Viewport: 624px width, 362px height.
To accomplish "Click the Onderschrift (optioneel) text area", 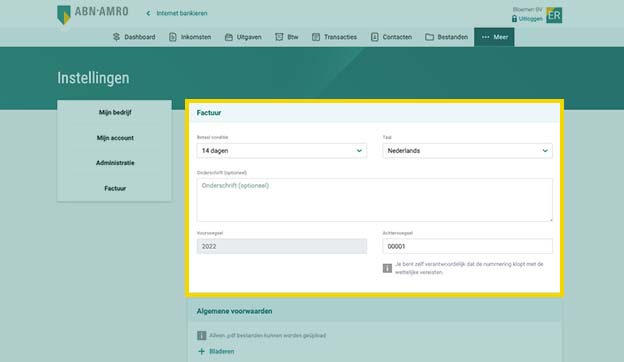I will pyautogui.click(x=374, y=200).
